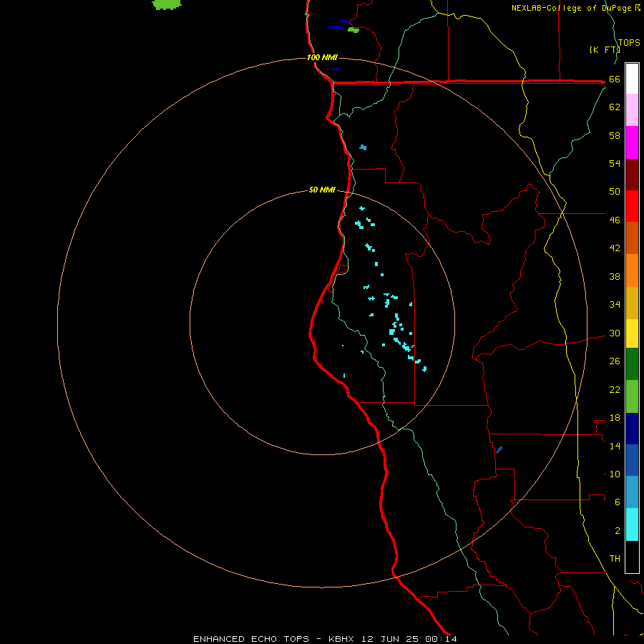Click the black TH threshold legend swatch
Image resolution: width=644 pixels, height=644 pixels.
tap(632, 557)
